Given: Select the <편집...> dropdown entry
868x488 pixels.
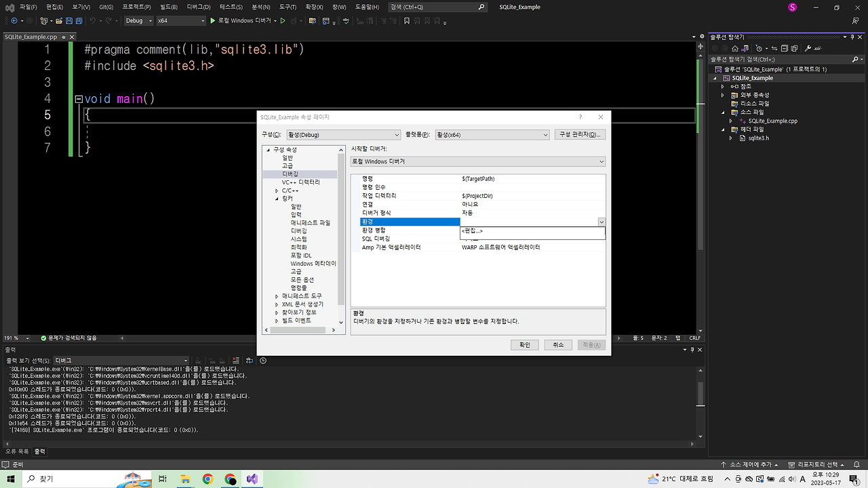Looking at the screenshot, I should 532,231.
